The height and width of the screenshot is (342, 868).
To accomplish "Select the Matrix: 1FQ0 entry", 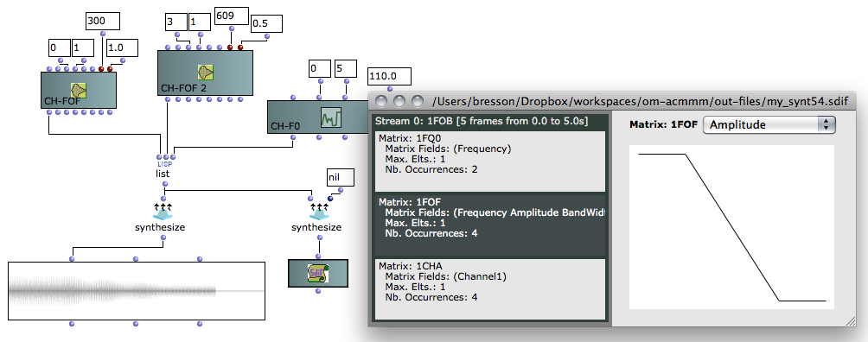I will tap(490, 161).
